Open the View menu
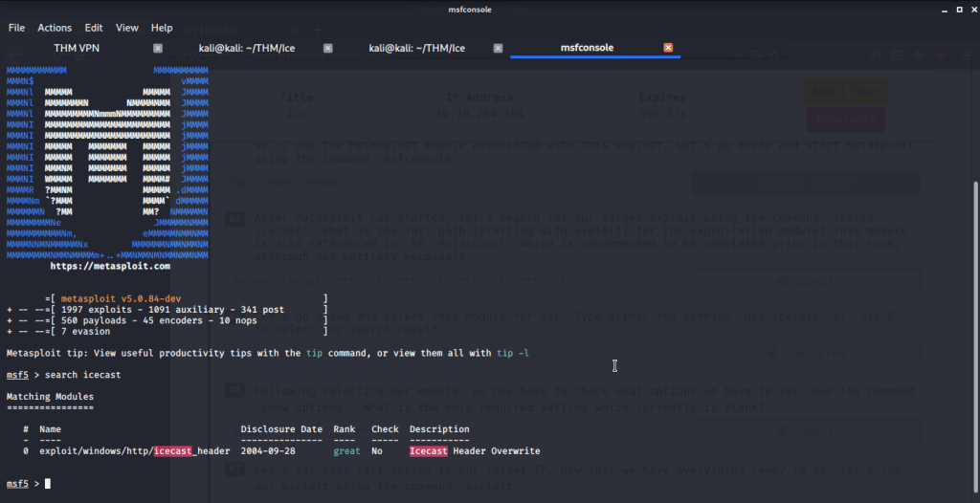The width and height of the screenshot is (980, 503). (127, 28)
